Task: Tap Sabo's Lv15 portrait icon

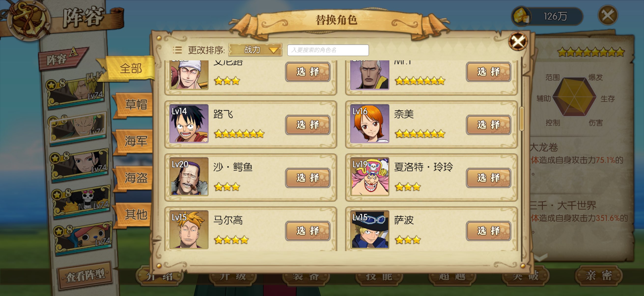Action: [369, 229]
